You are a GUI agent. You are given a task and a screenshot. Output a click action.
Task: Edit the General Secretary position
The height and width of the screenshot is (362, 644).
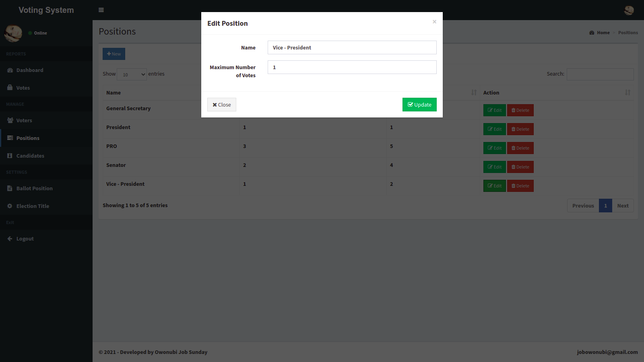point(495,110)
